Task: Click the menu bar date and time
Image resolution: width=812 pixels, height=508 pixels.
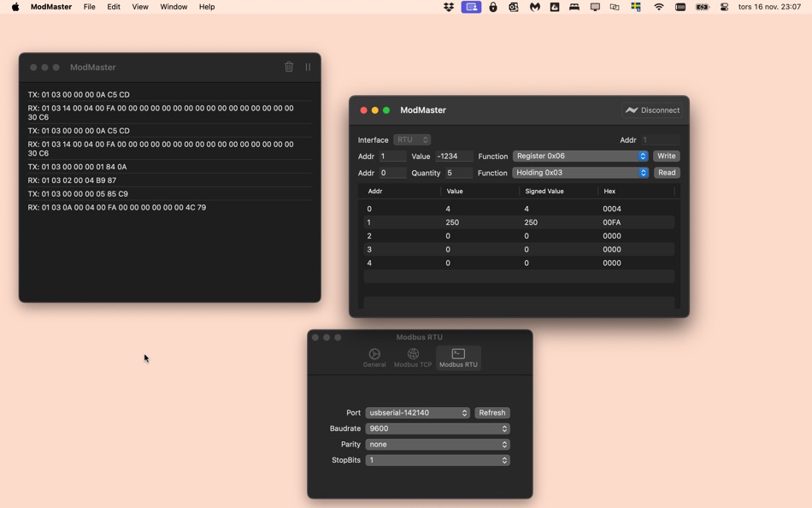Action: [769, 7]
